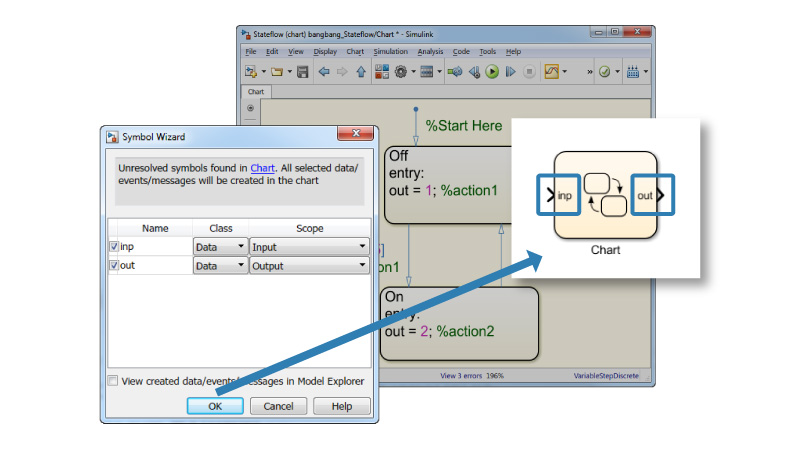The image size is (800, 450).
Task: Uncheck the out symbol checkbox
Action: coord(114,266)
